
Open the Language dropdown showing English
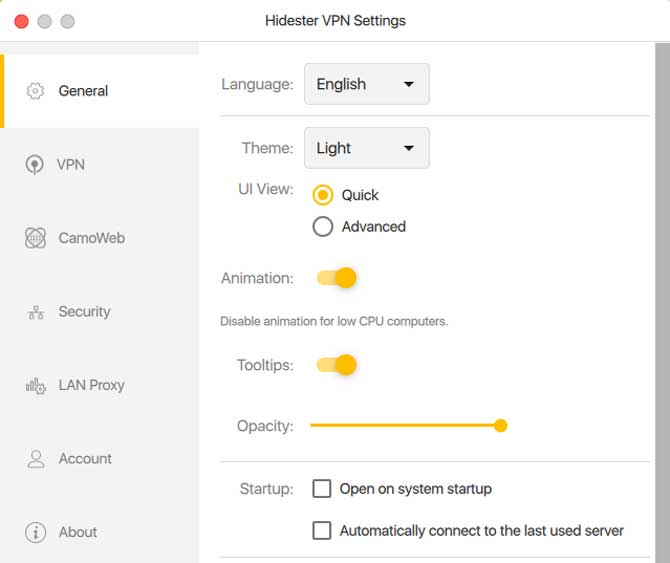tap(367, 84)
